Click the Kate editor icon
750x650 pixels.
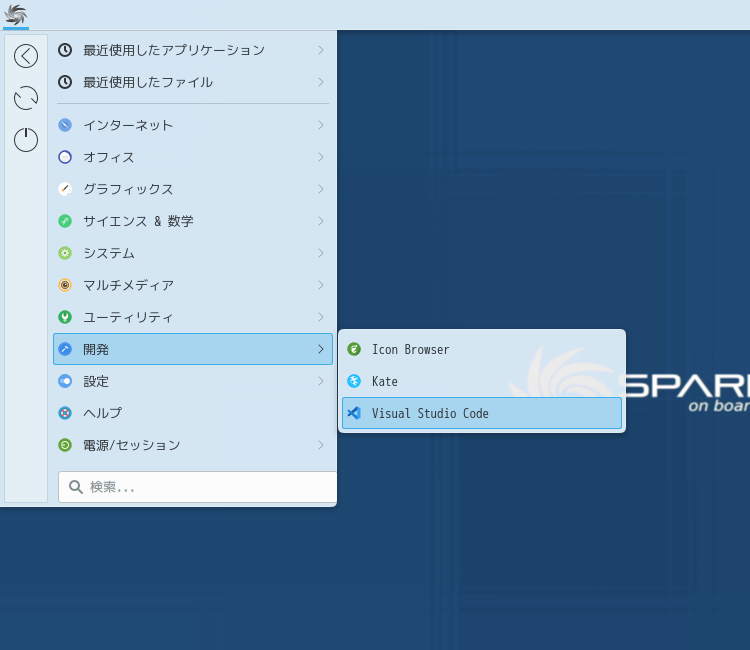pyautogui.click(x=354, y=381)
